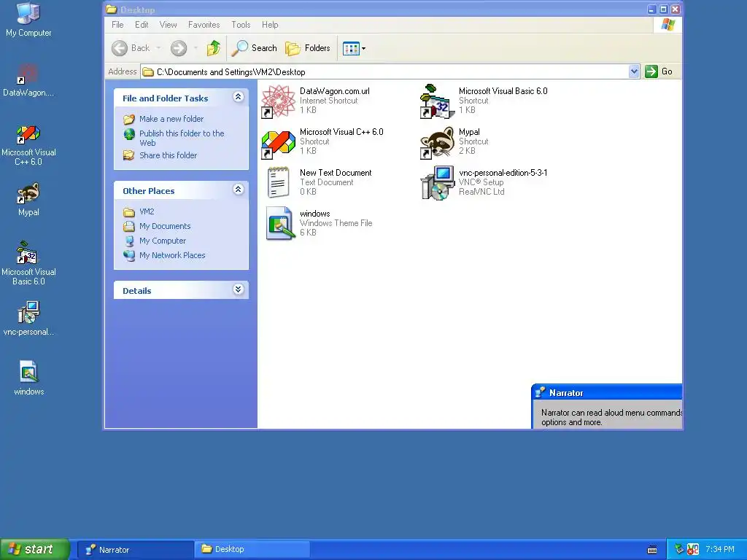Click the Narrator window title bar
The width and height of the screenshot is (747, 560).
point(606,392)
